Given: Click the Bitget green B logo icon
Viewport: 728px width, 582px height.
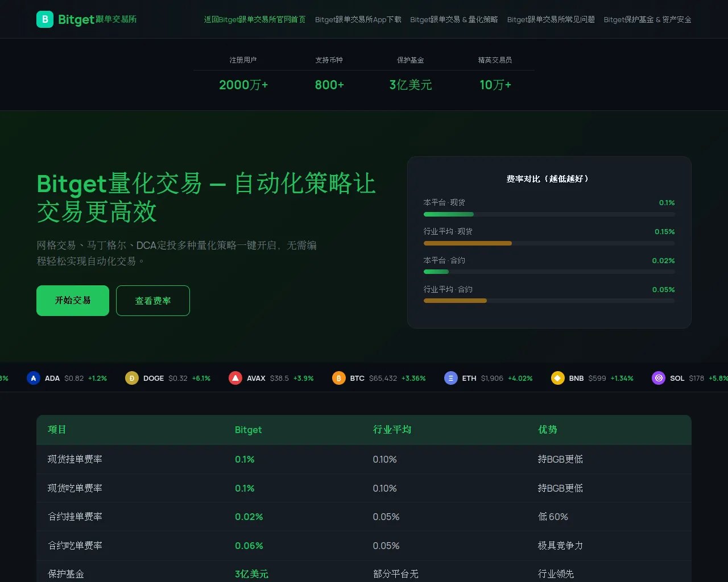Looking at the screenshot, I should 45,19.
